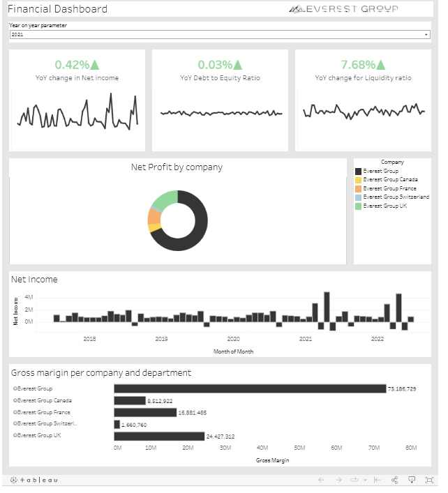The height and width of the screenshot is (493, 448).
Task: Click the green up triangle beside 0.42%
Action: (x=95, y=65)
